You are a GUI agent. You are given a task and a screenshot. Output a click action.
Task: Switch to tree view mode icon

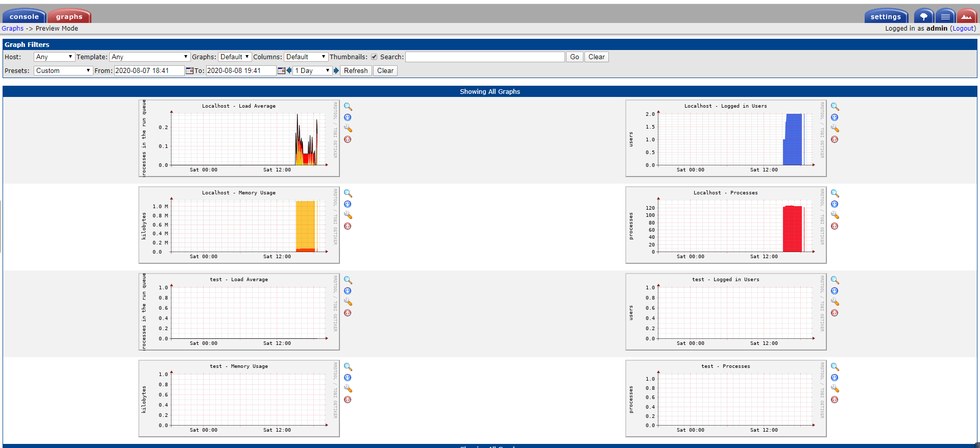click(923, 16)
